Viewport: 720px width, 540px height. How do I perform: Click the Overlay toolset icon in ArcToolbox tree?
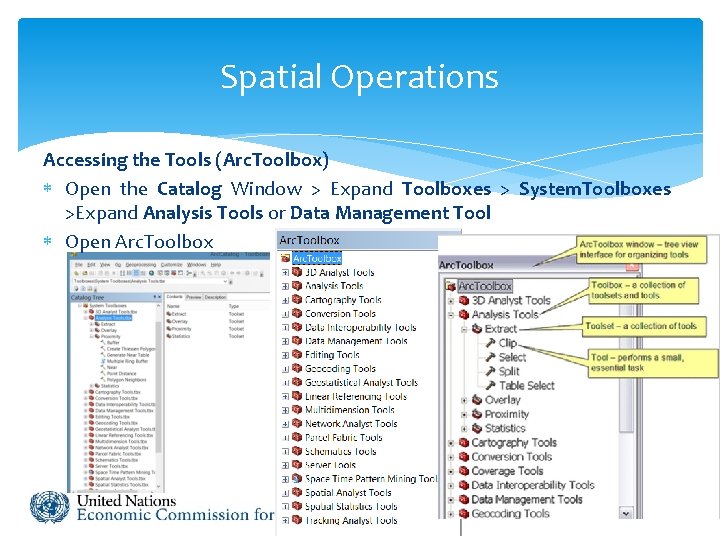(x=478, y=399)
